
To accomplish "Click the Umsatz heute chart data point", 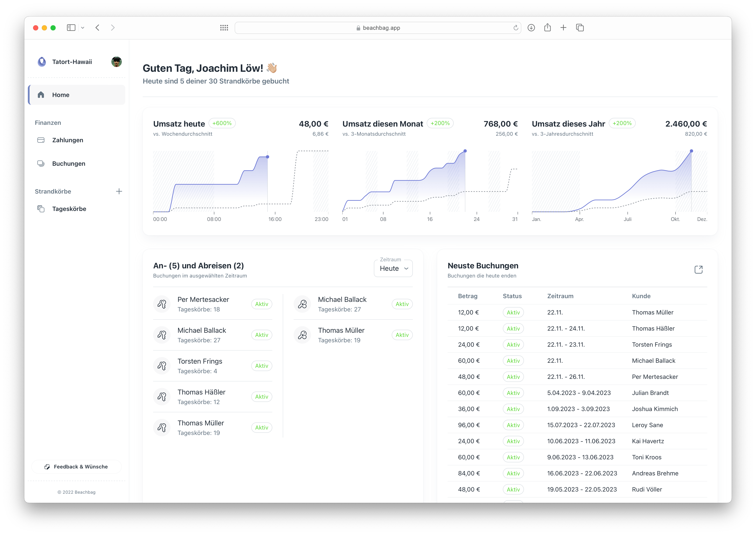I will tap(268, 157).
